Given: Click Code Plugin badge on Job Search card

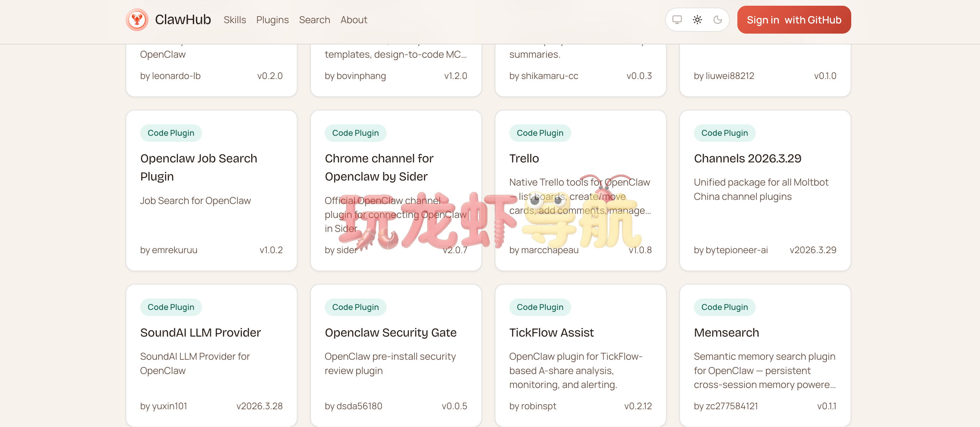Looking at the screenshot, I should 171,133.
